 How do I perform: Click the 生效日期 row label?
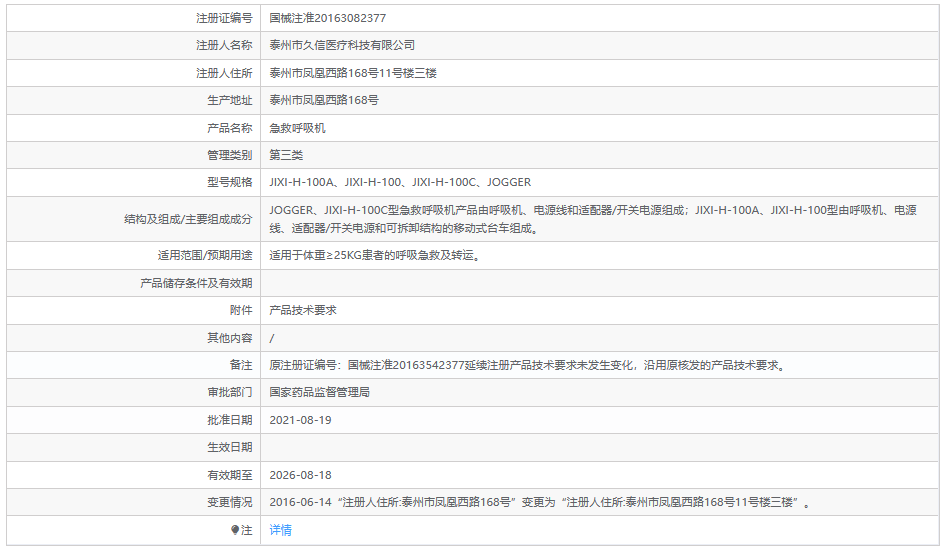coord(229,447)
